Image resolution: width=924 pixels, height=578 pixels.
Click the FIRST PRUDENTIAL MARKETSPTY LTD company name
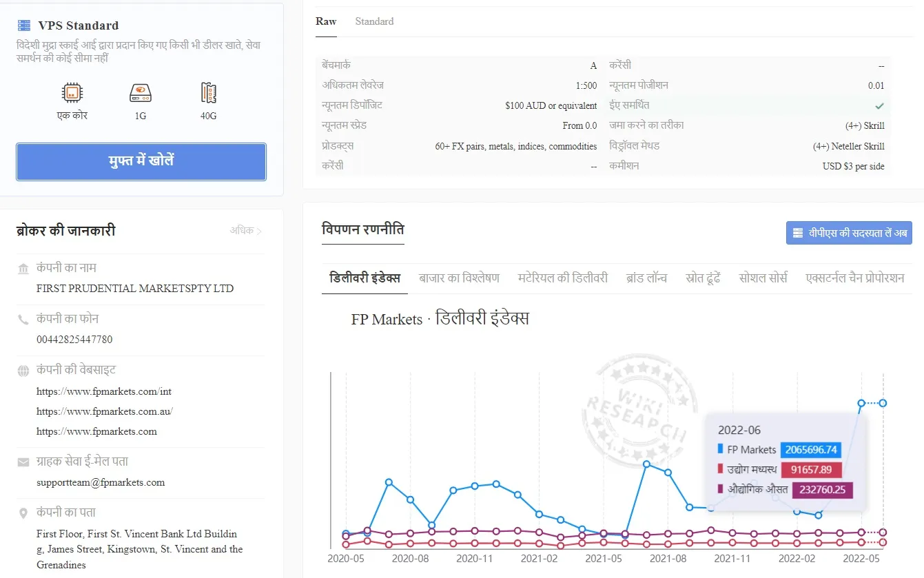point(135,289)
